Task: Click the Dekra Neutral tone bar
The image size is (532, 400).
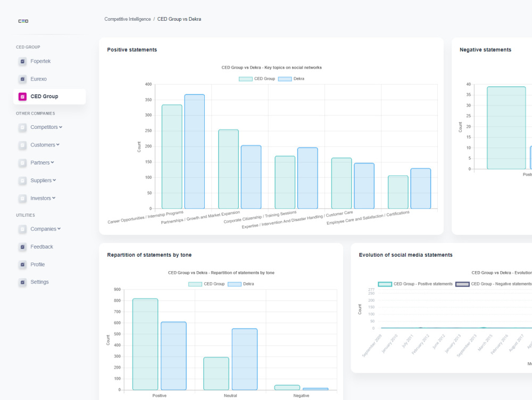Action: point(245,359)
